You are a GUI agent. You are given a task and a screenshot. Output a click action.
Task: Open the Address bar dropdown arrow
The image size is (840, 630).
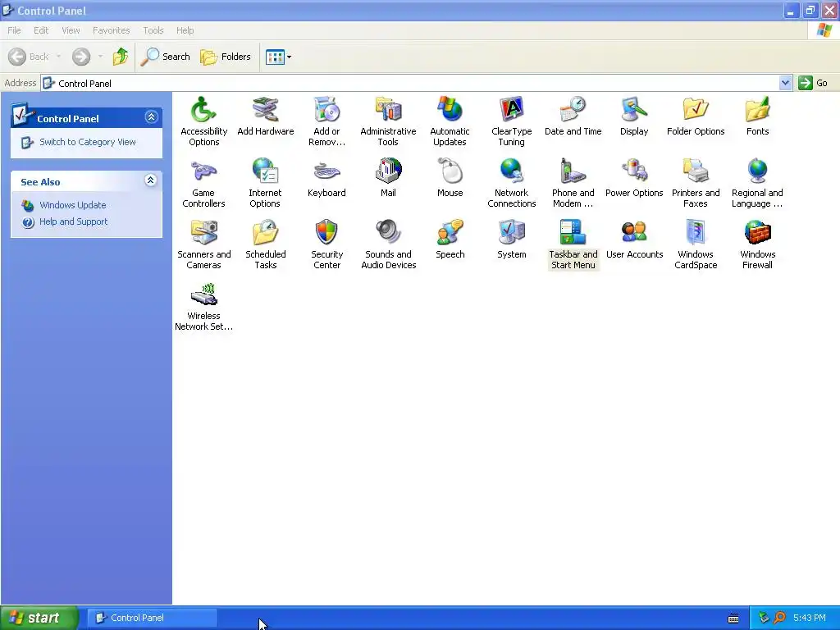[x=785, y=83]
